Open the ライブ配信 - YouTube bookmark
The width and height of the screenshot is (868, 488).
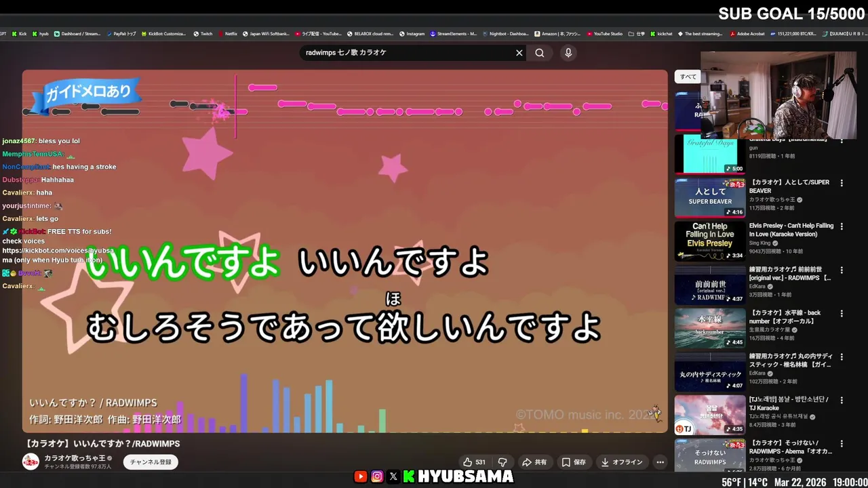pos(318,33)
